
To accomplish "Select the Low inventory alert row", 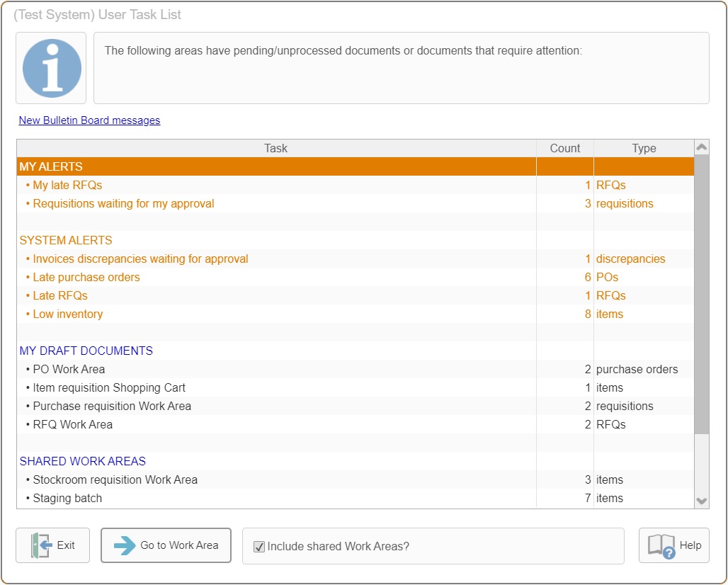I will point(68,314).
